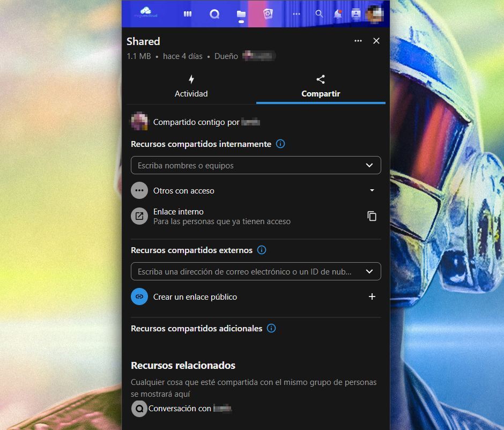
Task: Copy the internal link to clipboard
Action: 372,216
